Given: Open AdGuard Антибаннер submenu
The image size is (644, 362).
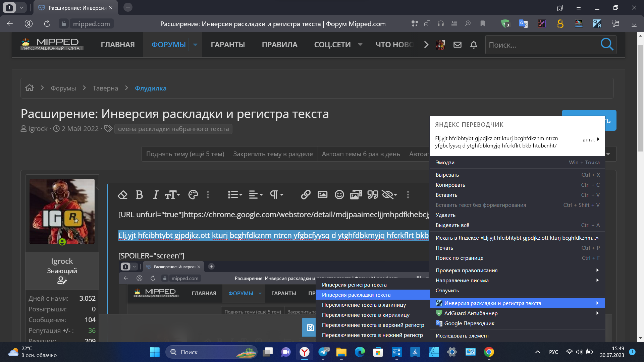Looking at the screenshot, I should (x=517, y=313).
